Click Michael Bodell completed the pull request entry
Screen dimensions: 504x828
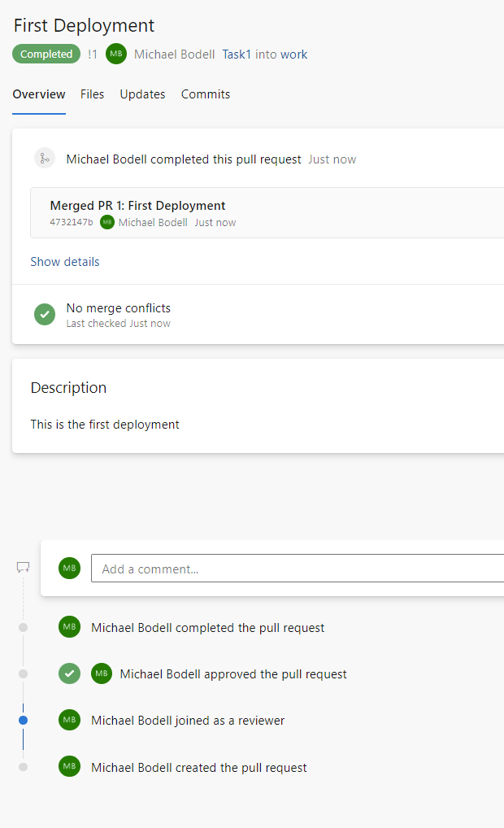point(208,628)
